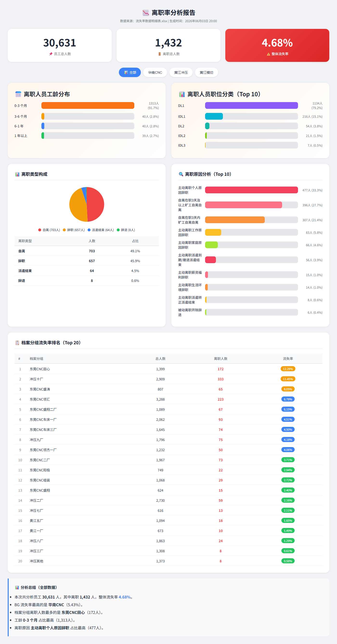337x644 pixels.
Task: Switch to the 黄江模切 tab
Action: [207, 72]
